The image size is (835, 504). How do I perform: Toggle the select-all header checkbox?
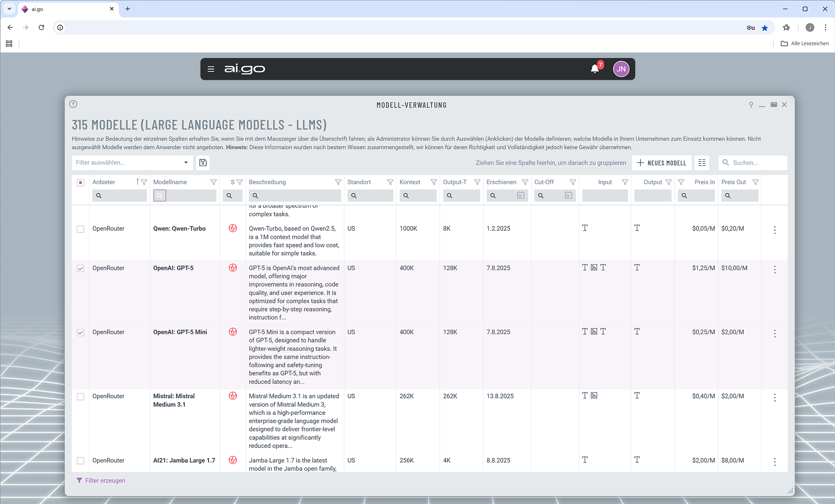(80, 182)
